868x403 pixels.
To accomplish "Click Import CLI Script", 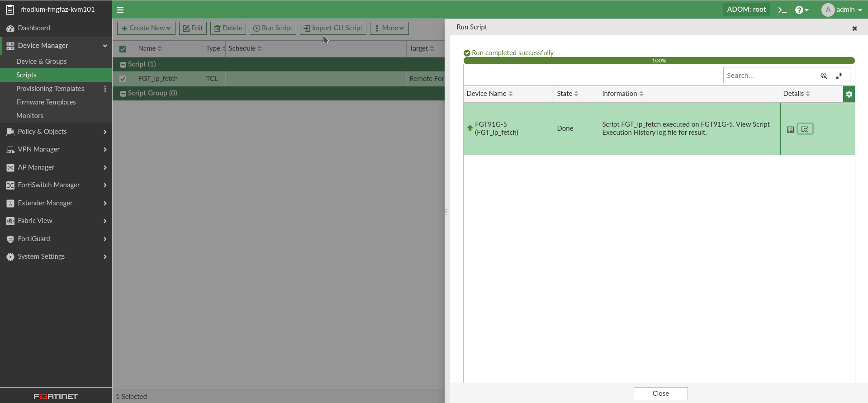I will (333, 28).
